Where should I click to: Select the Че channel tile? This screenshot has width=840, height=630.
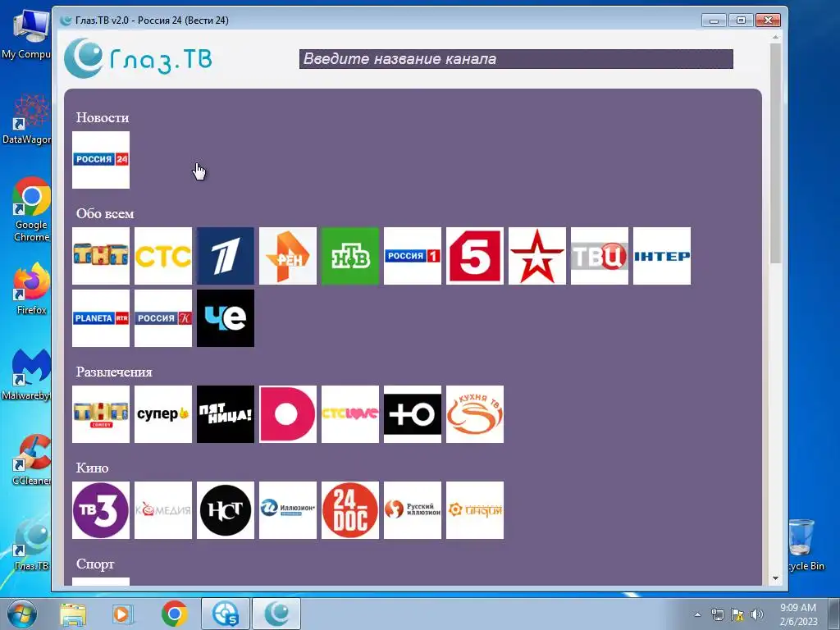tap(226, 318)
